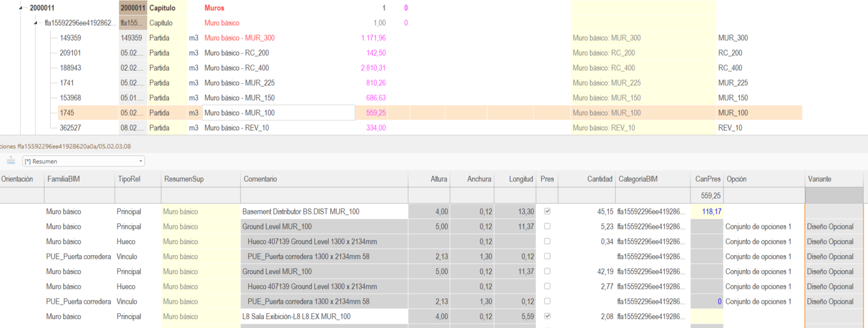Image resolution: width=868 pixels, height=328 pixels.
Task: Click quantity value 810,26
Action: [x=376, y=83]
